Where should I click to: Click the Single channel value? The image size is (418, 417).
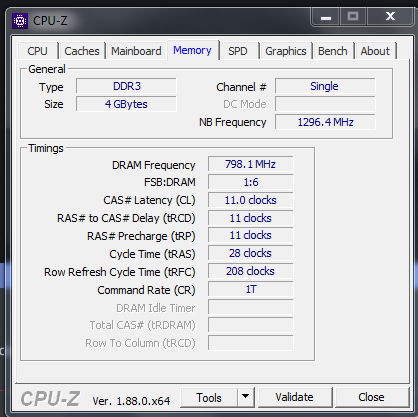click(325, 86)
